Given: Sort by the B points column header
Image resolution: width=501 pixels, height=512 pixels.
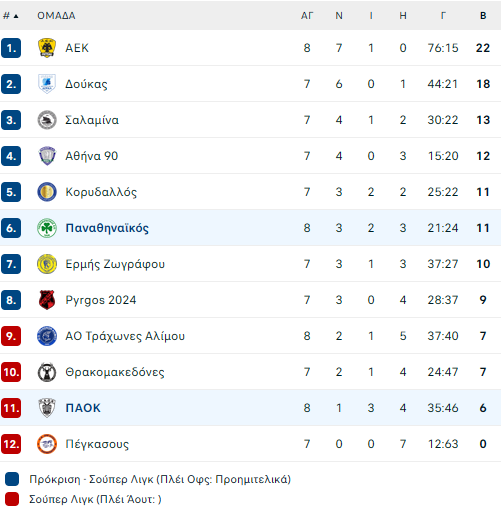Looking at the screenshot, I should [483, 16].
